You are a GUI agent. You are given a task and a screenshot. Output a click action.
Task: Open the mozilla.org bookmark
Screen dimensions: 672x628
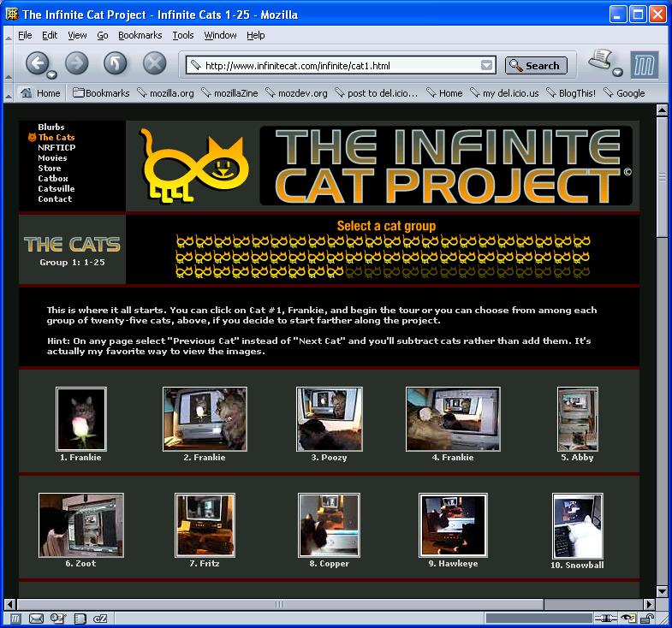pyautogui.click(x=165, y=93)
